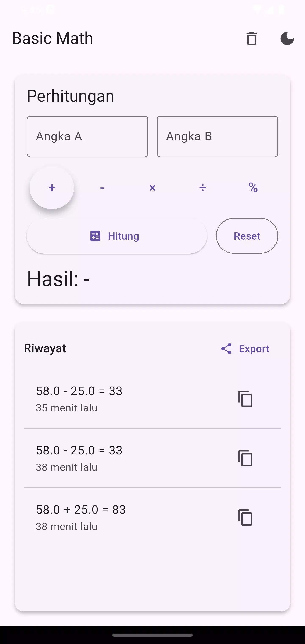
Task: Tap the first history row text 58.0 - 25.0
Action: click(79, 391)
